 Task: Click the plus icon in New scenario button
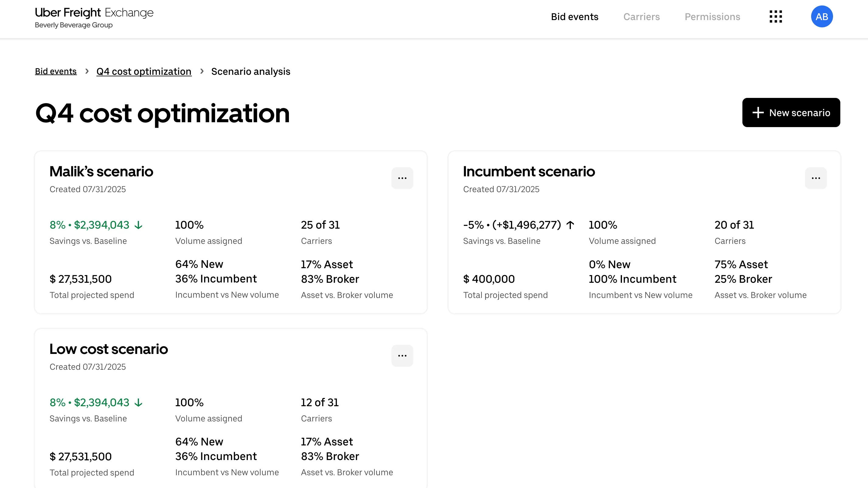[x=758, y=112]
